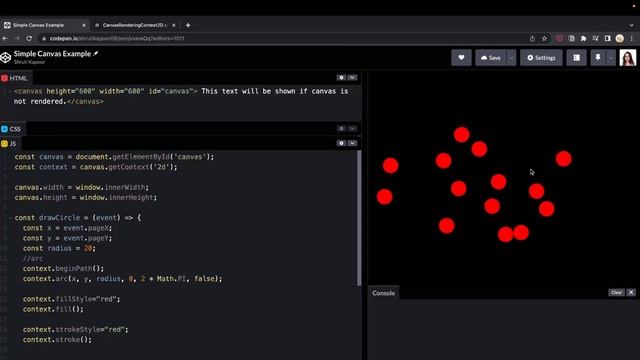
Task: Click the context.fillStyle="red" line
Action: tap(71, 299)
